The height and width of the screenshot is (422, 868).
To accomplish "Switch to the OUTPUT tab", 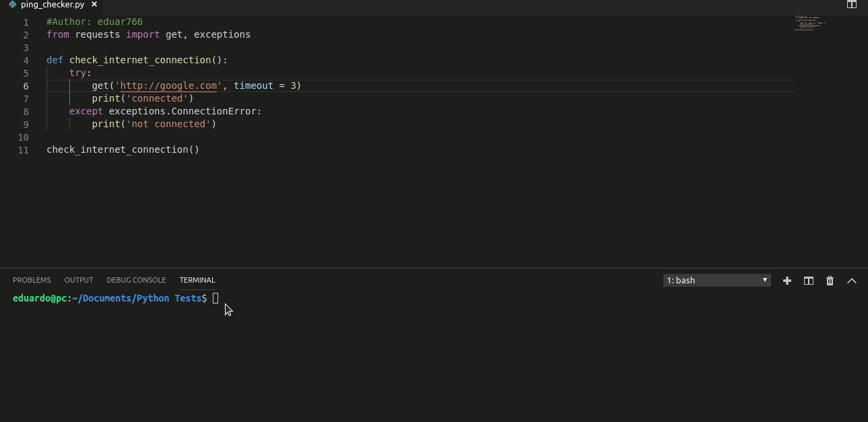I will point(78,280).
